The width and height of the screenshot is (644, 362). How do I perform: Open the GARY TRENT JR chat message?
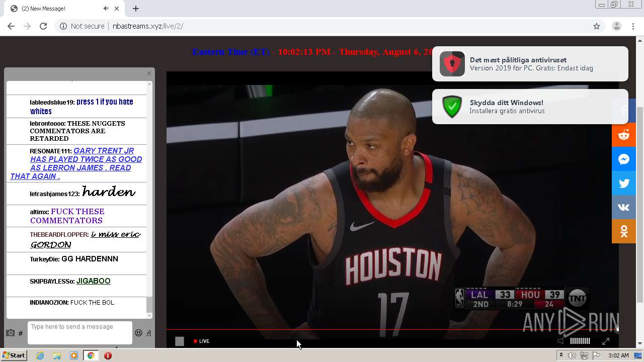tap(76, 163)
